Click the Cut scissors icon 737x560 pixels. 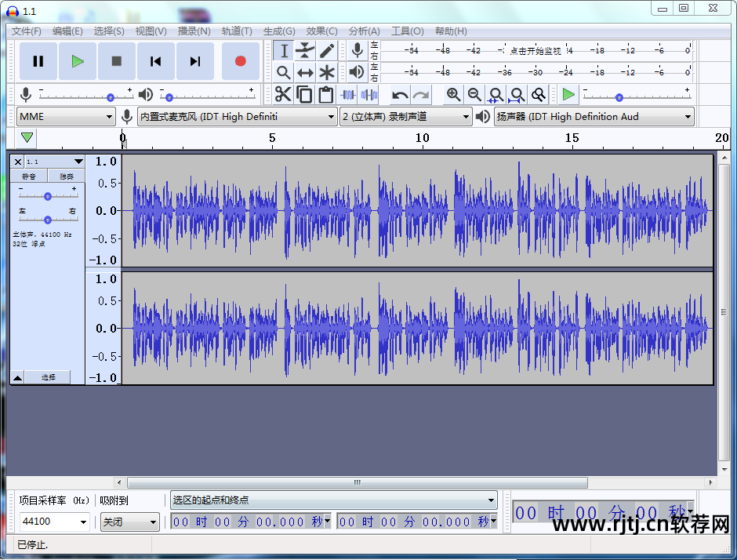click(x=283, y=95)
